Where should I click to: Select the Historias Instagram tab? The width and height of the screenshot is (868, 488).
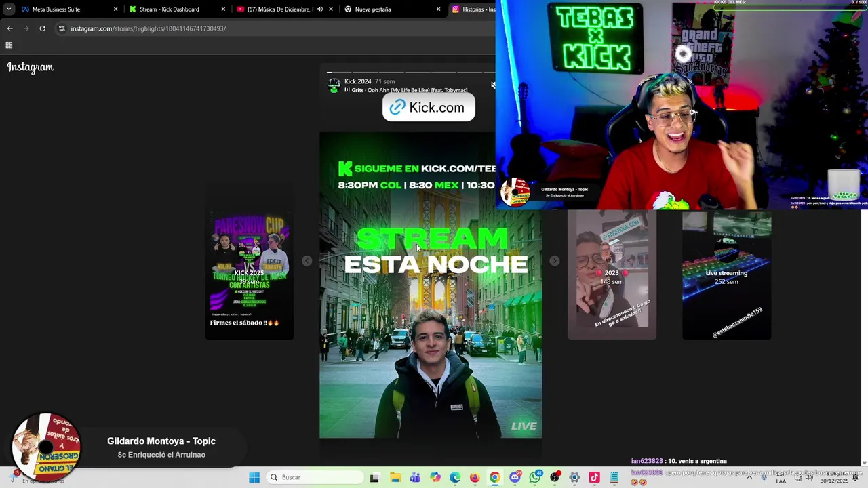pos(473,9)
